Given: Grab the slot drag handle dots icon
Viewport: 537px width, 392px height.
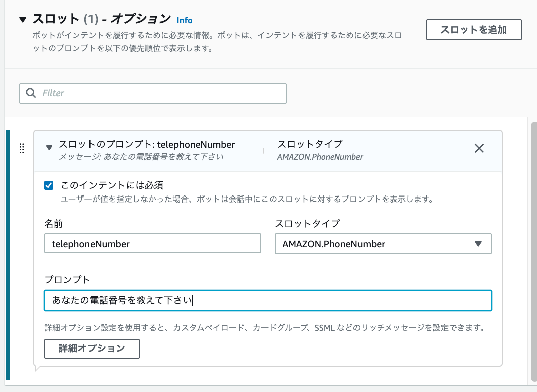Looking at the screenshot, I should (21, 148).
